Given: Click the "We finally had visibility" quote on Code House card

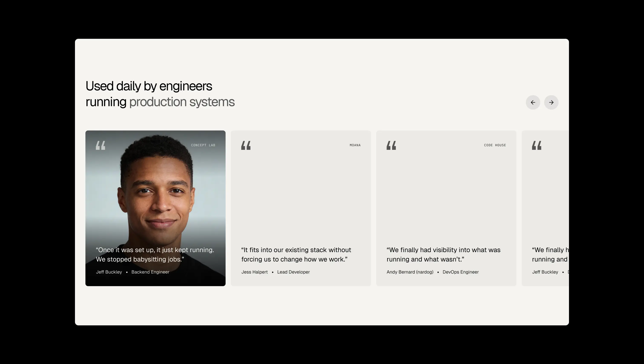Looking at the screenshot, I should (x=444, y=254).
